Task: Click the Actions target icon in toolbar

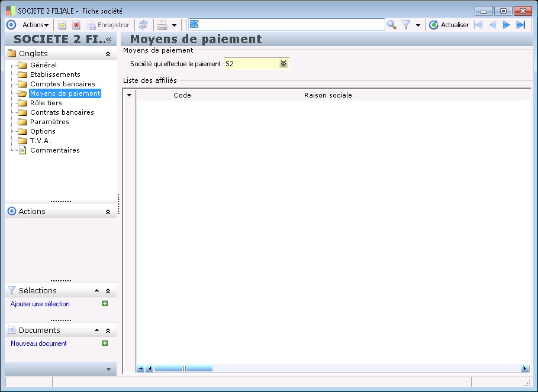Action: [x=11, y=25]
